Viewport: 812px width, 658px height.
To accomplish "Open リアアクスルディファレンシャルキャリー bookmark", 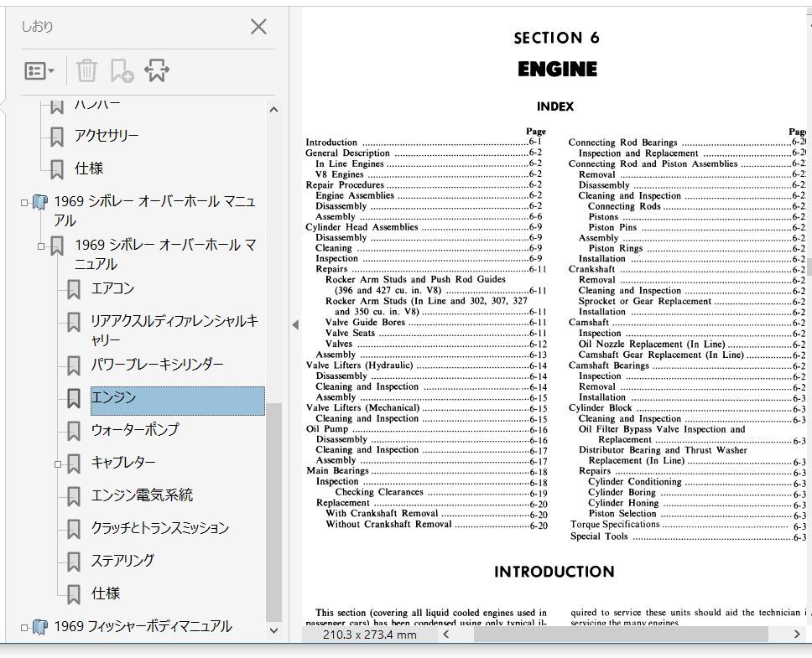I will (x=174, y=330).
